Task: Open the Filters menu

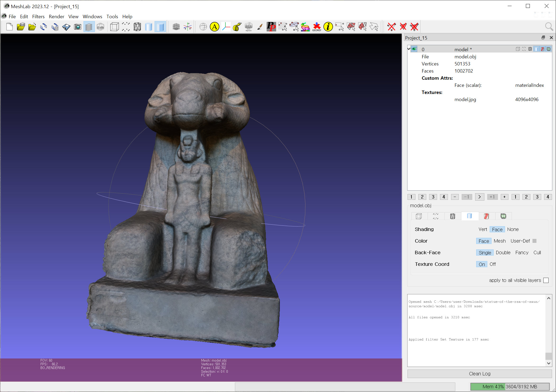Action: [38, 16]
